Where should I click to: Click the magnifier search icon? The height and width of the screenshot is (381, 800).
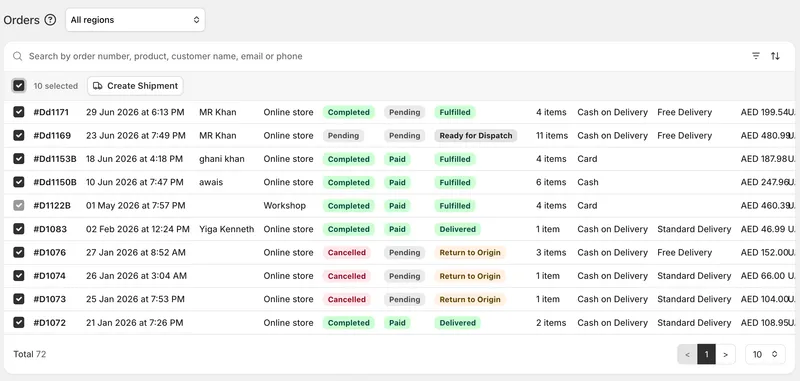[x=17, y=56]
